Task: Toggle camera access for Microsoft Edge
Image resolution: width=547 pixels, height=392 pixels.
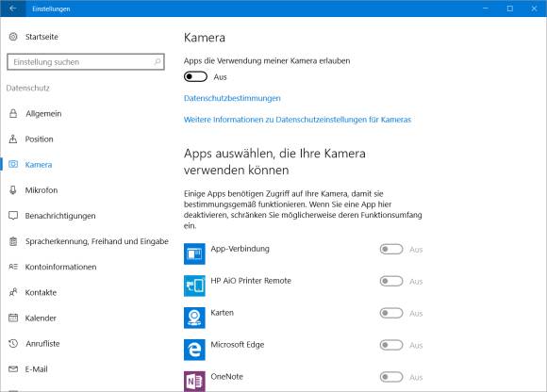Action: [x=391, y=345]
